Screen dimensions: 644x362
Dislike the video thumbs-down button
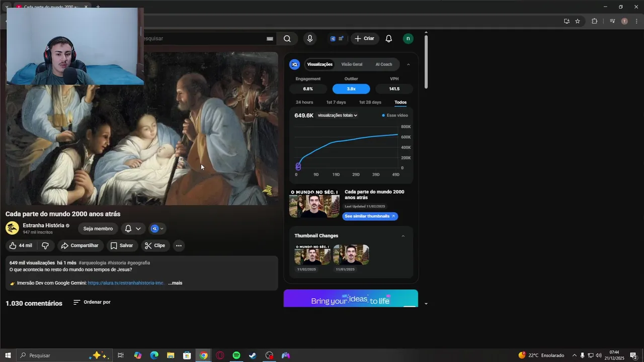[45, 246]
